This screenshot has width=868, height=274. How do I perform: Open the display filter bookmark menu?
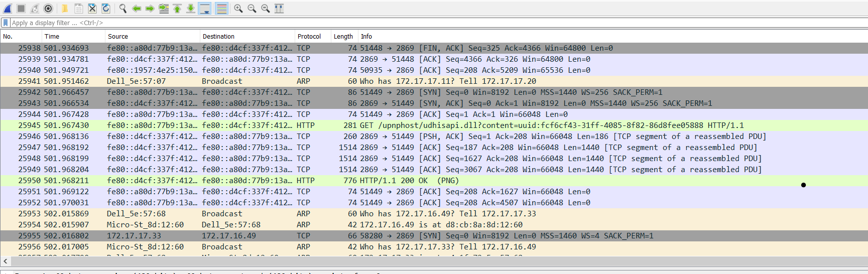[6, 23]
